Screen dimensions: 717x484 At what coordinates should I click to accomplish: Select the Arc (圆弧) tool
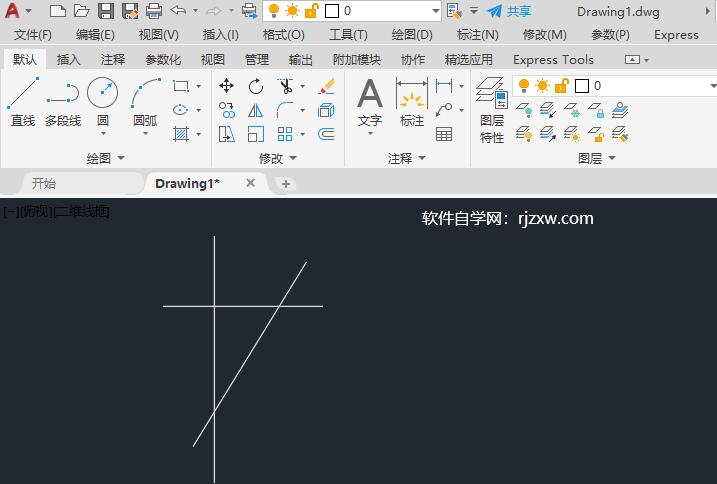pyautogui.click(x=145, y=102)
